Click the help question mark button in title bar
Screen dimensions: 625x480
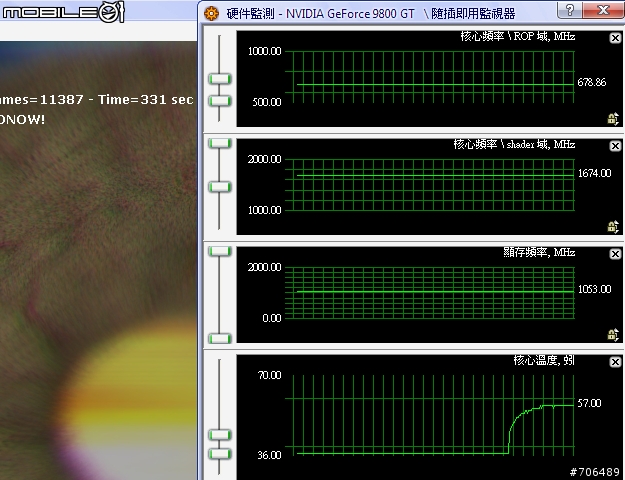(x=570, y=10)
